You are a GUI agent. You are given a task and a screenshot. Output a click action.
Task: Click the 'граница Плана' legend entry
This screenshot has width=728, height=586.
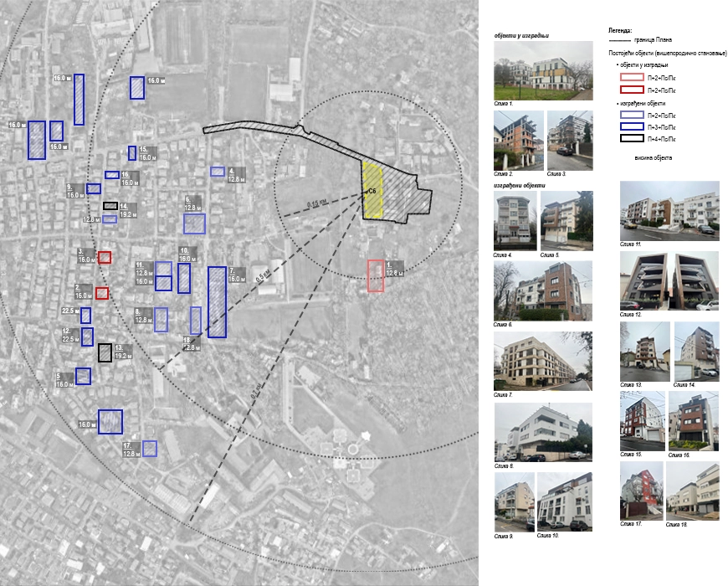(x=653, y=40)
